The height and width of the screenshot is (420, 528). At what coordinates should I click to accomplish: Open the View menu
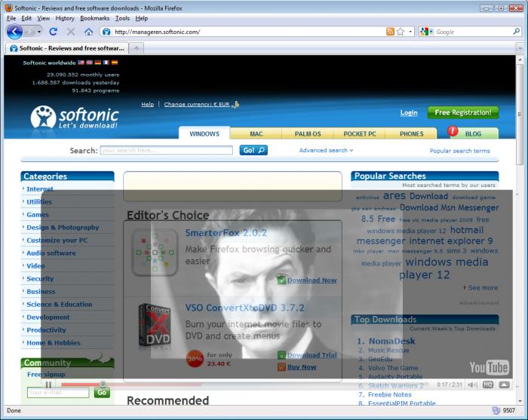coord(44,18)
